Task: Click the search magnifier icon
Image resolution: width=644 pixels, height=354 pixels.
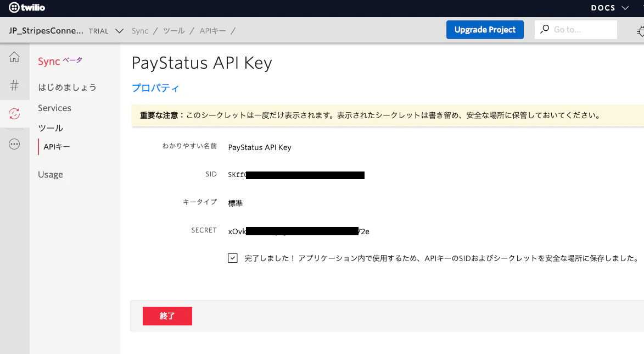Action: click(545, 29)
